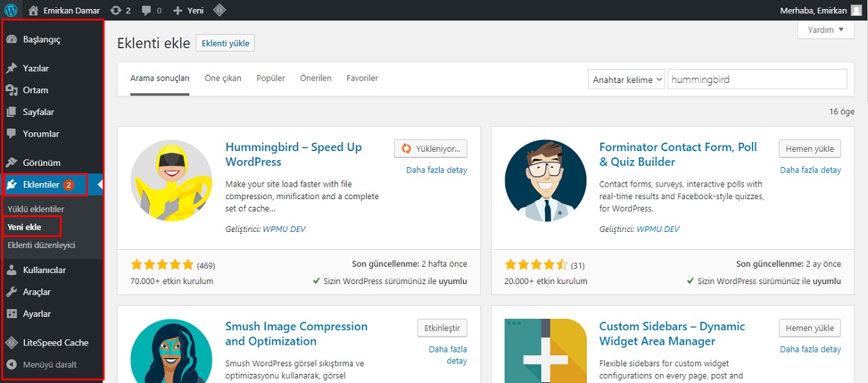Click 70.000+ etkin kurulum text
Image resolution: width=868 pixels, height=383 pixels.
tap(172, 281)
